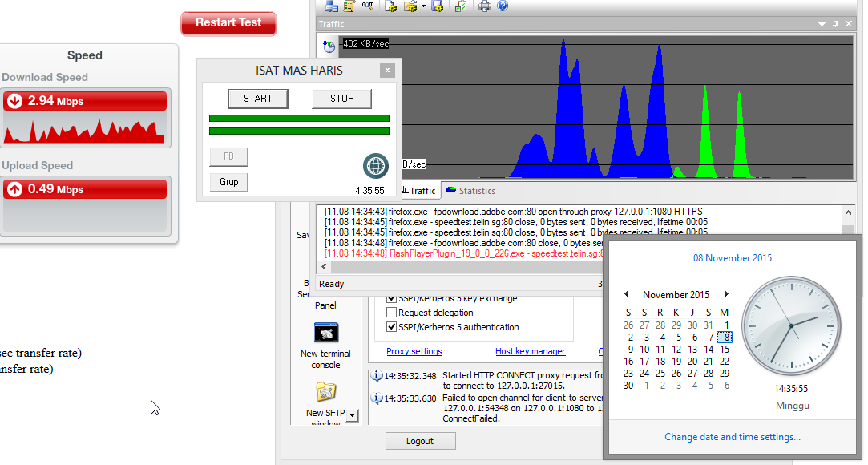Open help question mark toolbar icon

(x=503, y=6)
